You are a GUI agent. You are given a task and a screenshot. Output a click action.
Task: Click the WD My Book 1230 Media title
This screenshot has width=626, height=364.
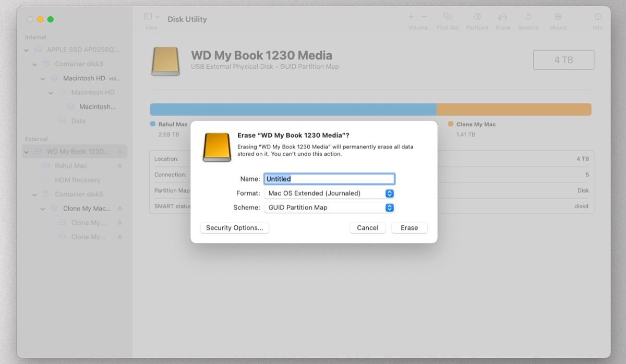point(261,55)
